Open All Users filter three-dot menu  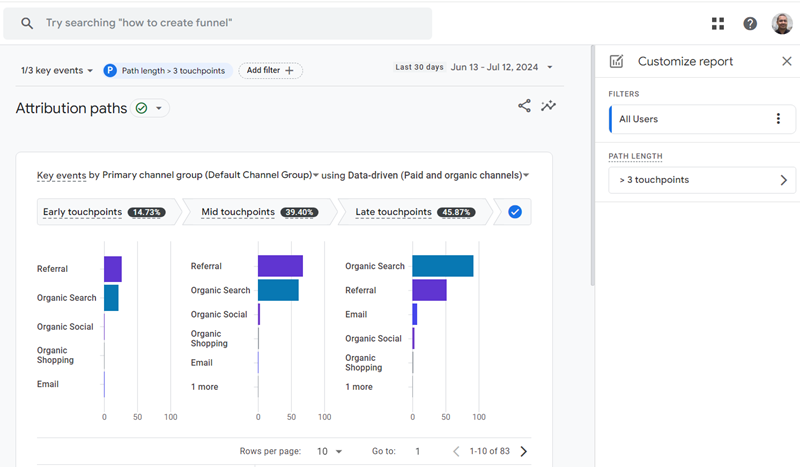778,119
